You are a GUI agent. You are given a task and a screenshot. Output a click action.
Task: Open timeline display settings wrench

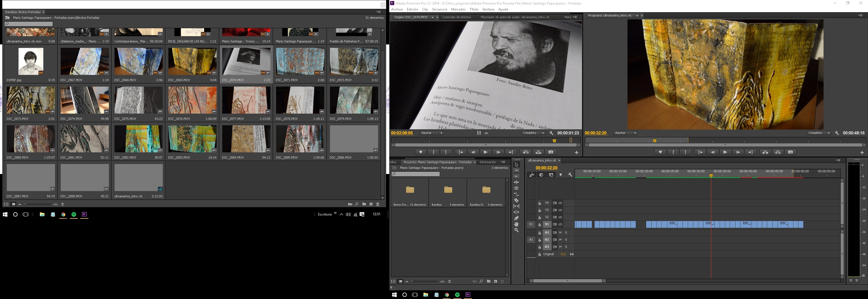pos(570,175)
